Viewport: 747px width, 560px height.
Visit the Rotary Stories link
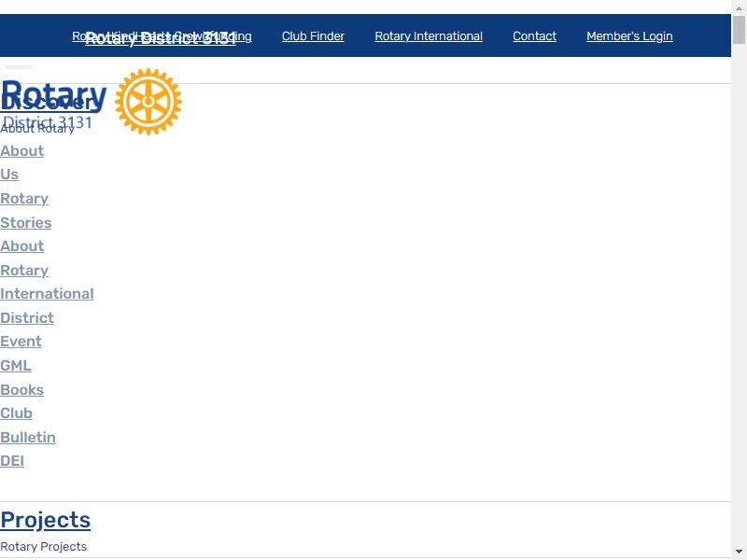click(x=26, y=211)
